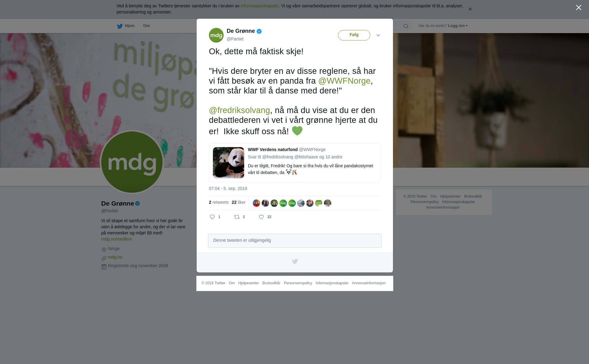Click the first liker avatar

click(256, 203)
